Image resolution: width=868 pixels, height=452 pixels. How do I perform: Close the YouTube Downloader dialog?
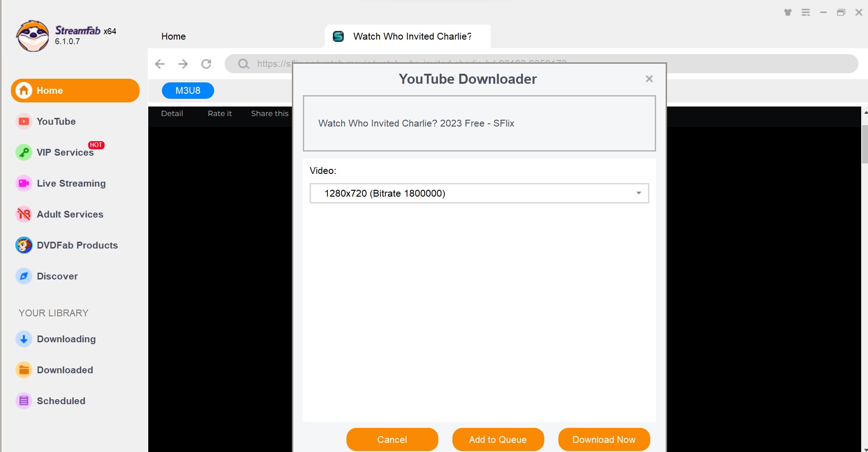649,79
